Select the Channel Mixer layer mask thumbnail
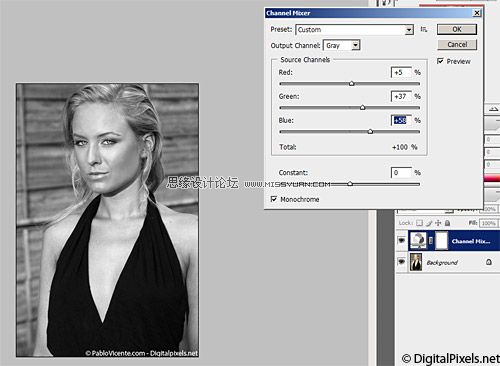The height and width of the screenshot is (366, 500). coord(442,240)
